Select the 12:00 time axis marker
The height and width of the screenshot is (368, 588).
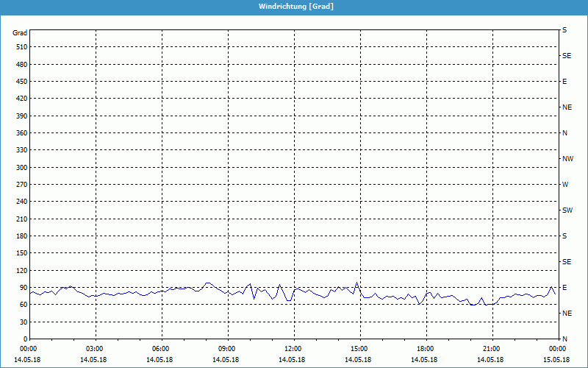[x=294, y=349]
